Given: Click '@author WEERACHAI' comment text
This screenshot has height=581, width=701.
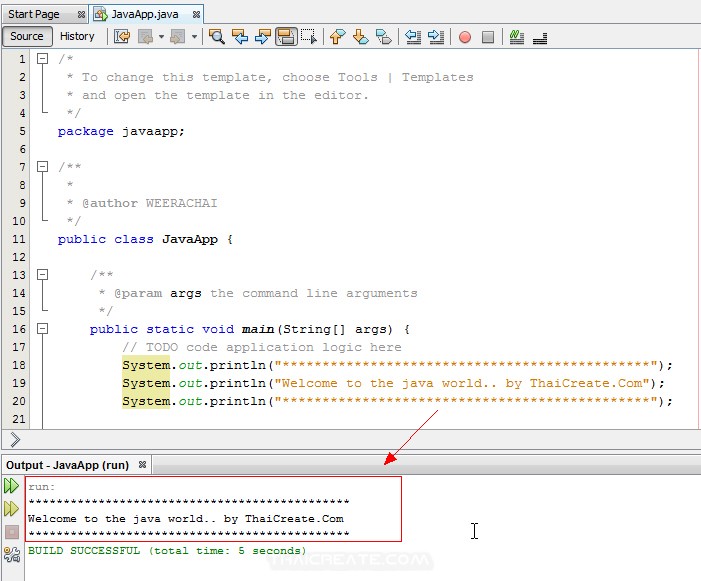Looking at the screenshot, I should pos(150,203).
